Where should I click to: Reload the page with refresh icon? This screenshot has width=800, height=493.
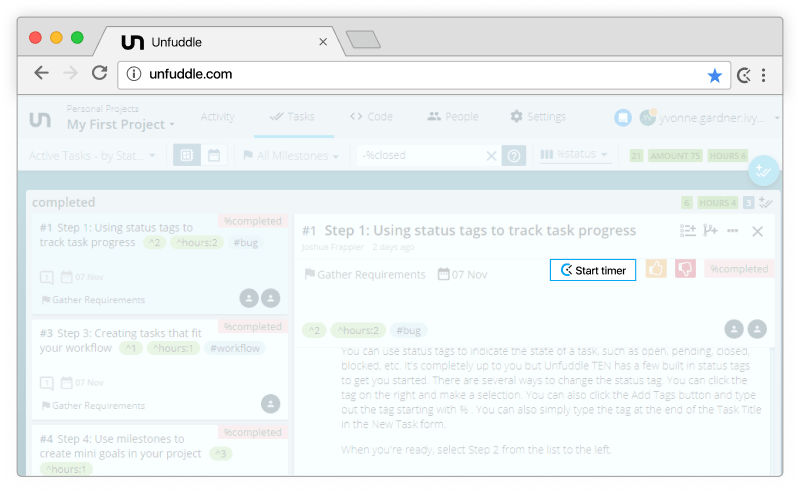(99, 73)
